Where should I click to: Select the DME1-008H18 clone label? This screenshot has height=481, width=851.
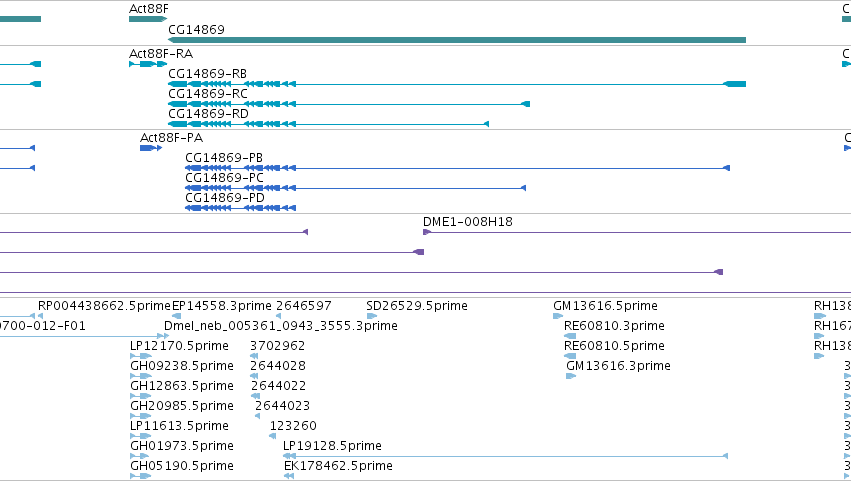tap(468, 222)
